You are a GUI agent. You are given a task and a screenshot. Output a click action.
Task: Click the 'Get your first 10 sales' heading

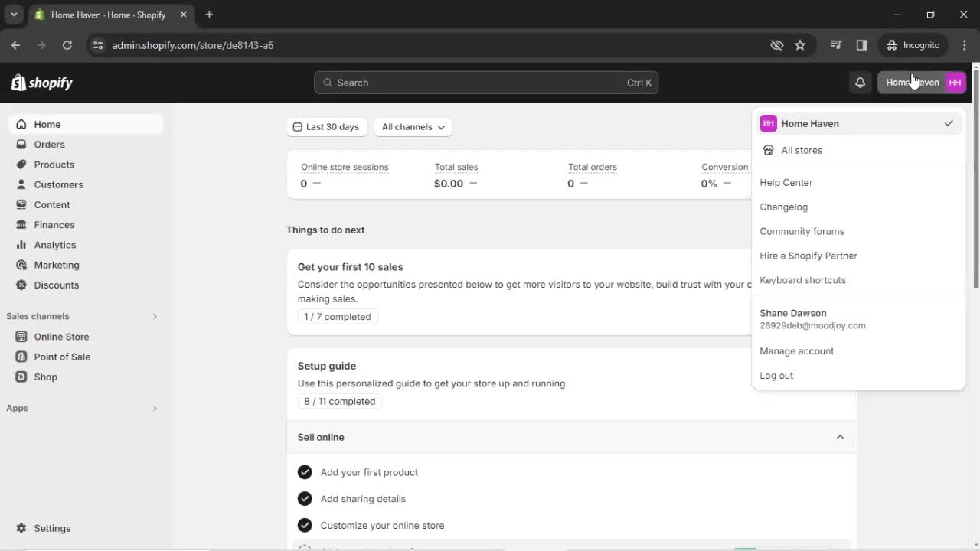pyautogui.click(x=350, y=267)
